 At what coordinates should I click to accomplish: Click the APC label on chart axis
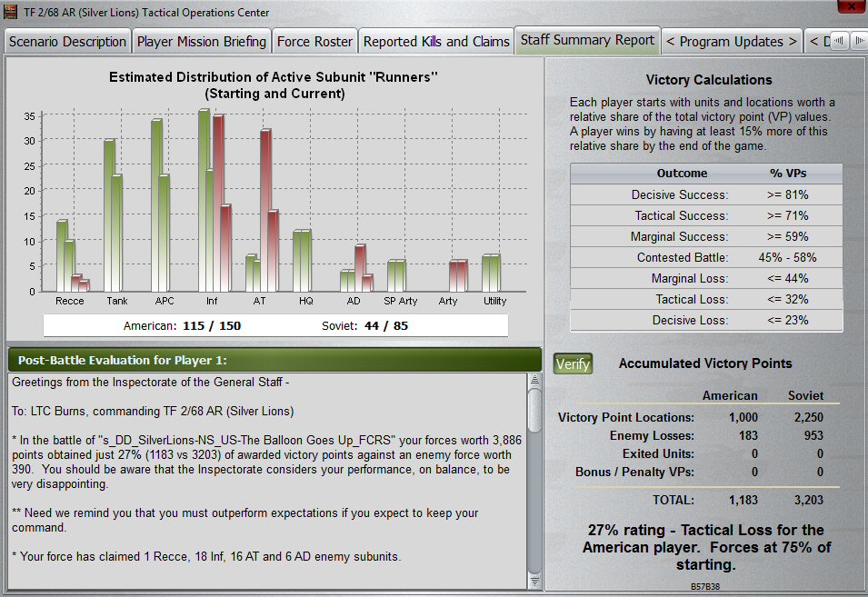click(165, 301)
